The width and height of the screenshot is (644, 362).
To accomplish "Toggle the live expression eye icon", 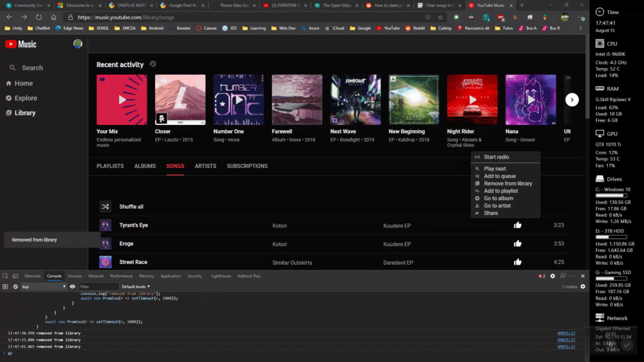I will click(x=72, y=287).
